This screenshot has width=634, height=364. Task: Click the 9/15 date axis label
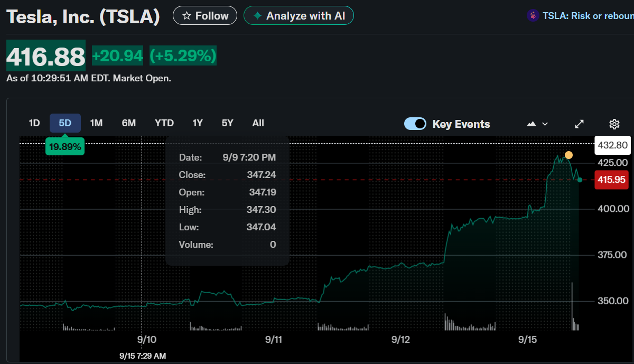528,340
